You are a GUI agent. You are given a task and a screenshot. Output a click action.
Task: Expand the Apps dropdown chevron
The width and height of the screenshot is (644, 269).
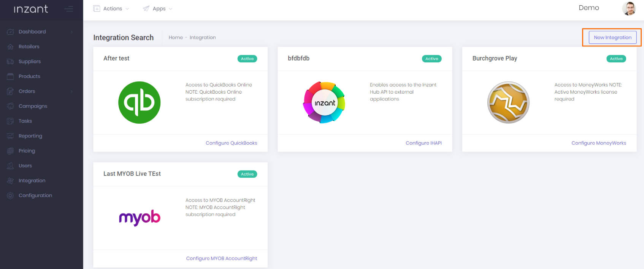tap(171, 9)
